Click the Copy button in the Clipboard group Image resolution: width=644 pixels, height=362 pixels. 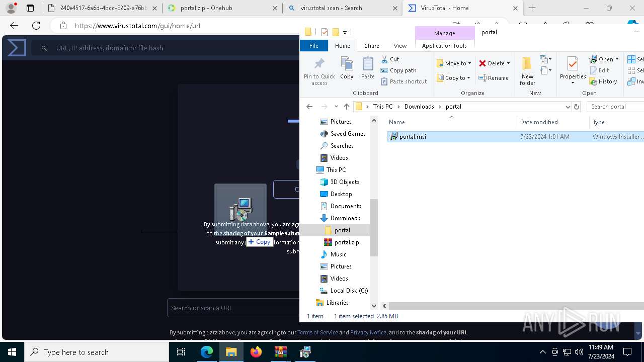pos(347,68)
